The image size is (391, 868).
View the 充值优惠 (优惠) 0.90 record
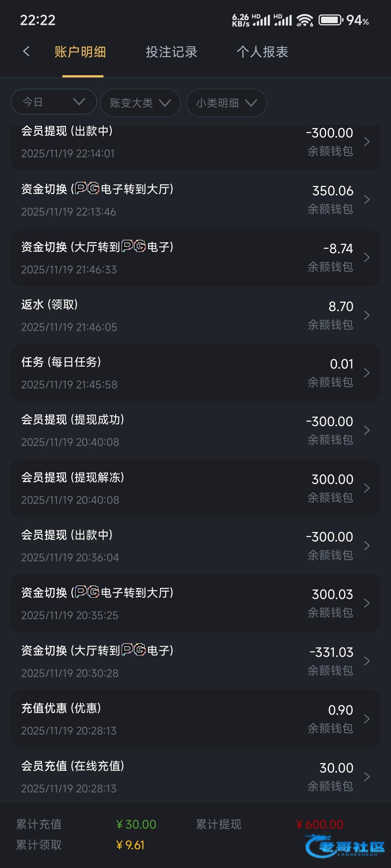[195, 719]
